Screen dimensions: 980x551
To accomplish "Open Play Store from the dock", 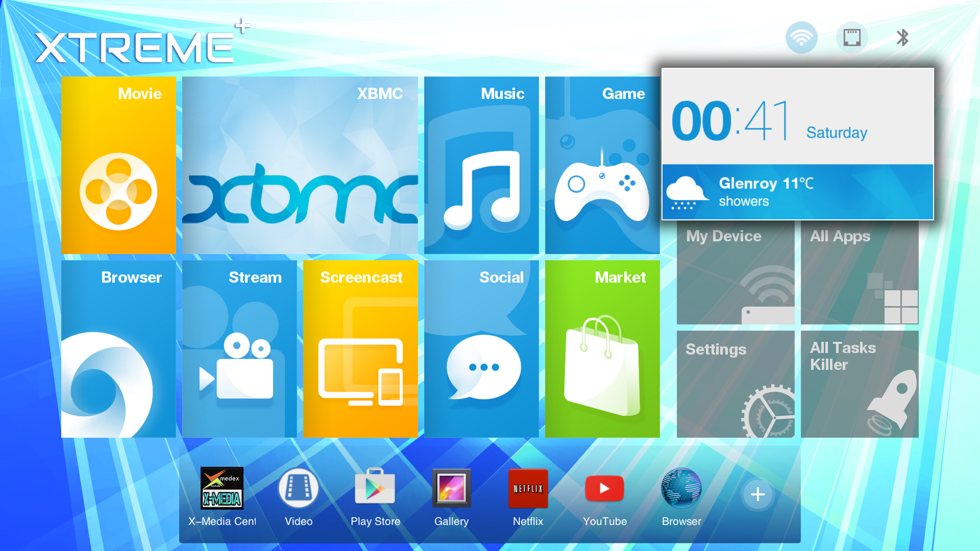I will pos(375,497).
